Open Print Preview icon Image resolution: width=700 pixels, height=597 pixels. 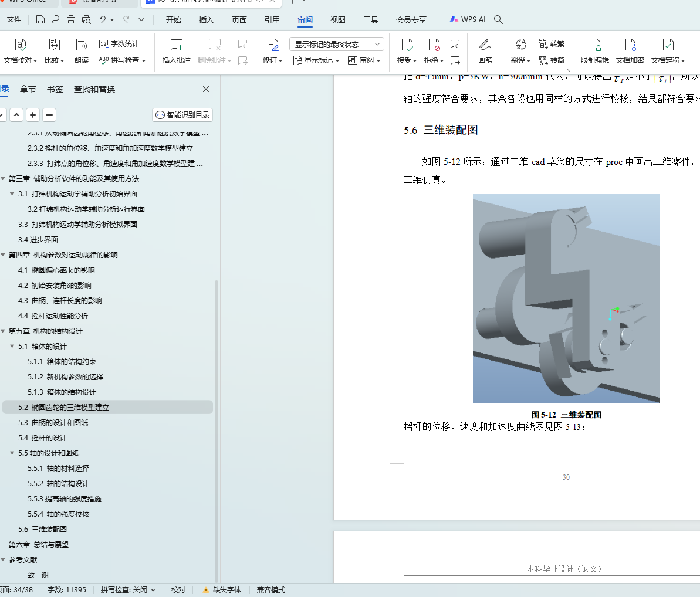(86, 19)
